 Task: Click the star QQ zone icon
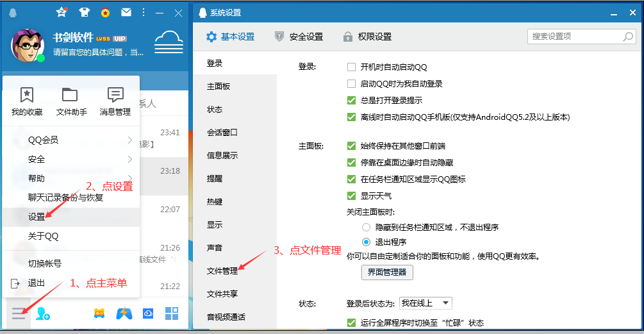[62, 12]
